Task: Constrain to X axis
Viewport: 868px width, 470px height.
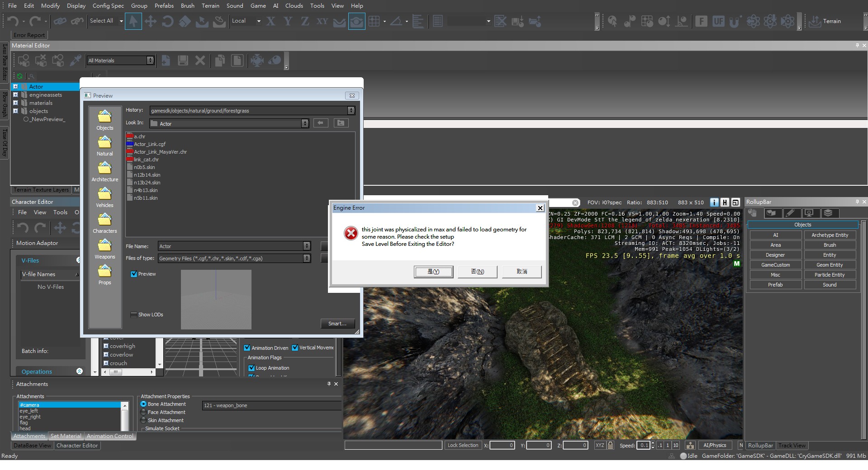Action: [x=271, y=21]
